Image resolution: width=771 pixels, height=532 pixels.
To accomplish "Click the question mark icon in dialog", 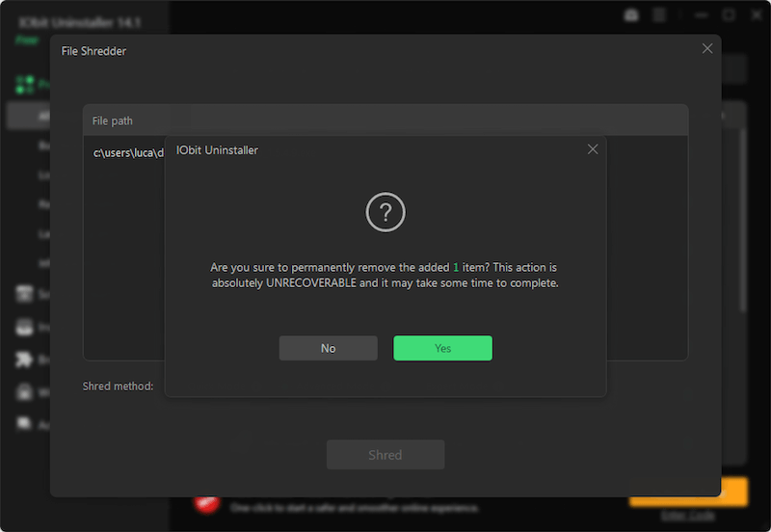I will (385, 212).
